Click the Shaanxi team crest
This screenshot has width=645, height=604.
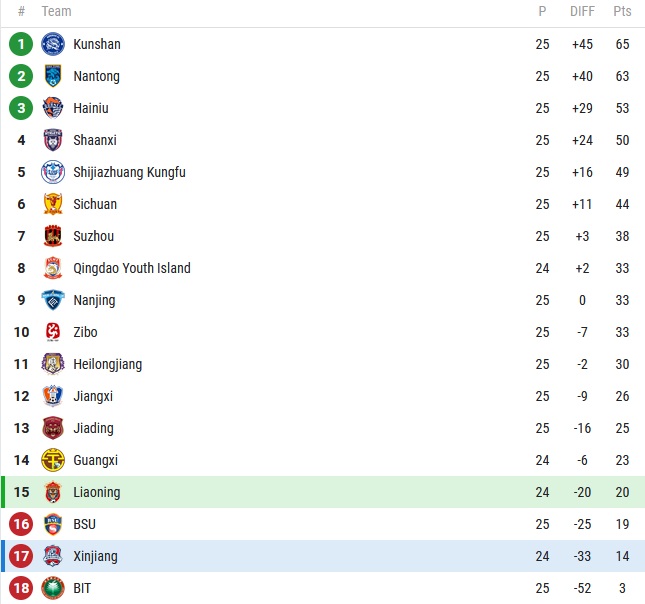pyautogui.click(x=53, y=140)
